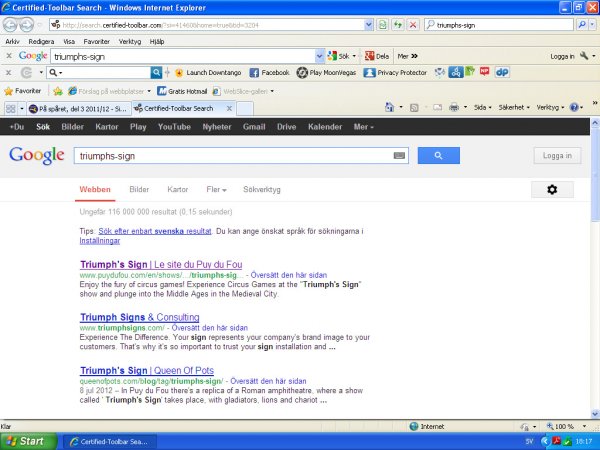
Task: Click the compatibility view icon beside address bar
Action: tap(382, 25)
